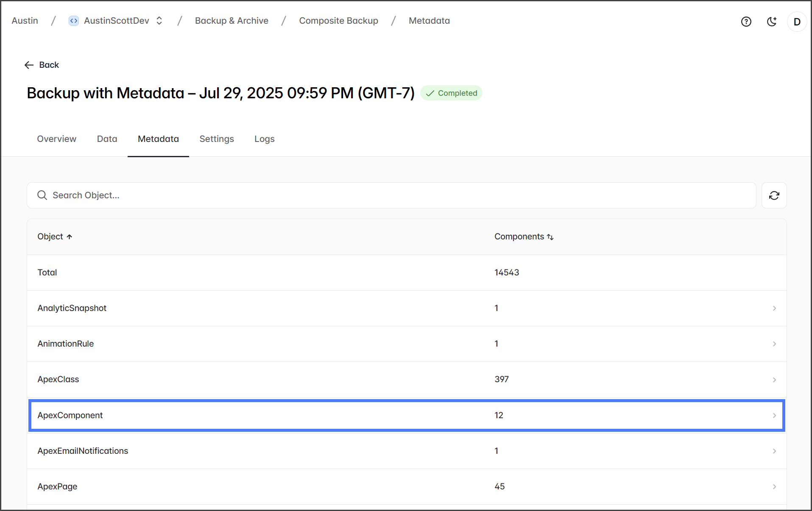Image resolution: width=812 pixels, height=511 pixels.
Task: Expand the ApexClass row chevron
Action: pyautogui.click(x=774, y=380)
